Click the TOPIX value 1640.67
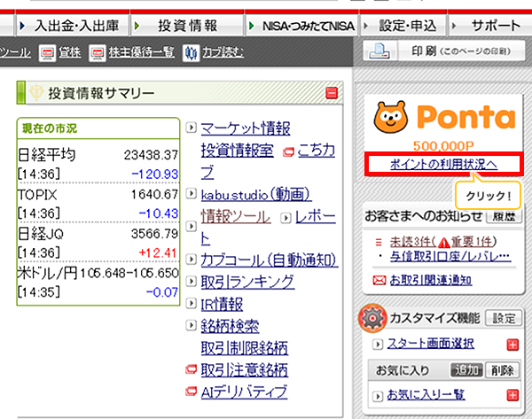The width and height of the screenshot is (532, 419). point(154,194)
